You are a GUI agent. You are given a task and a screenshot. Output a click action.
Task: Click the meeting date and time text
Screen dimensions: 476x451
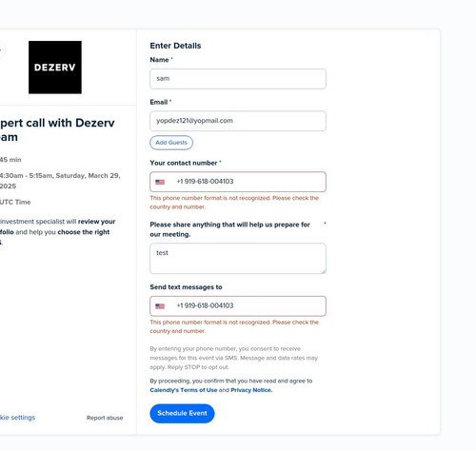click(60, 181)
